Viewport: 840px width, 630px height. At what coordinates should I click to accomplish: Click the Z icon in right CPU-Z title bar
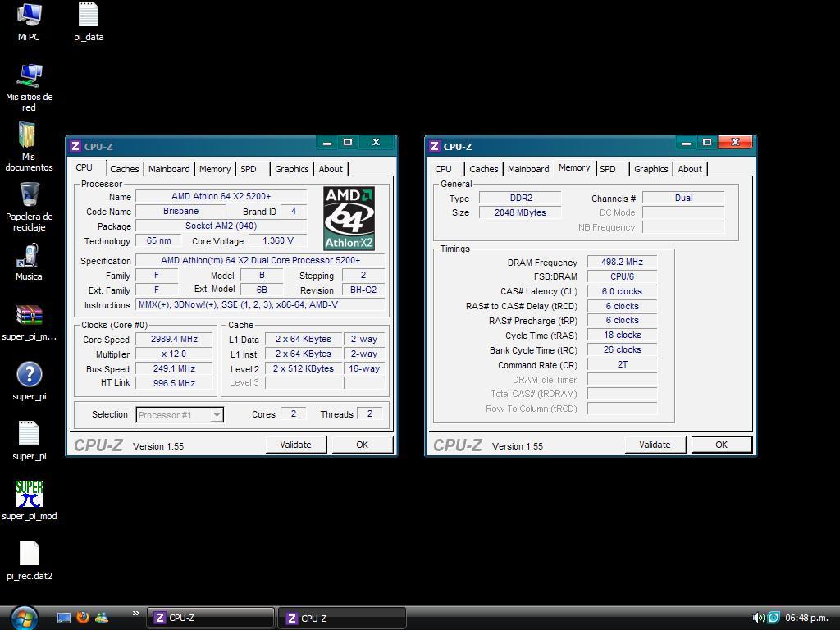[x=435, y=146]
